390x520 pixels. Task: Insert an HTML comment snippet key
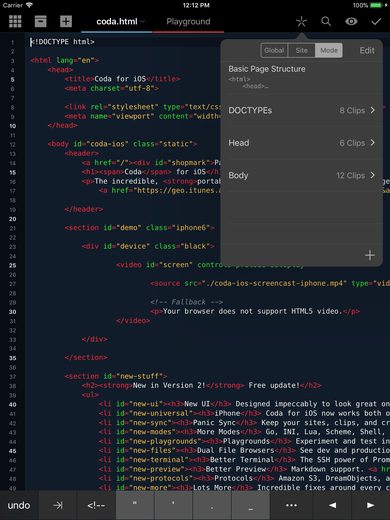click(96, 505)
